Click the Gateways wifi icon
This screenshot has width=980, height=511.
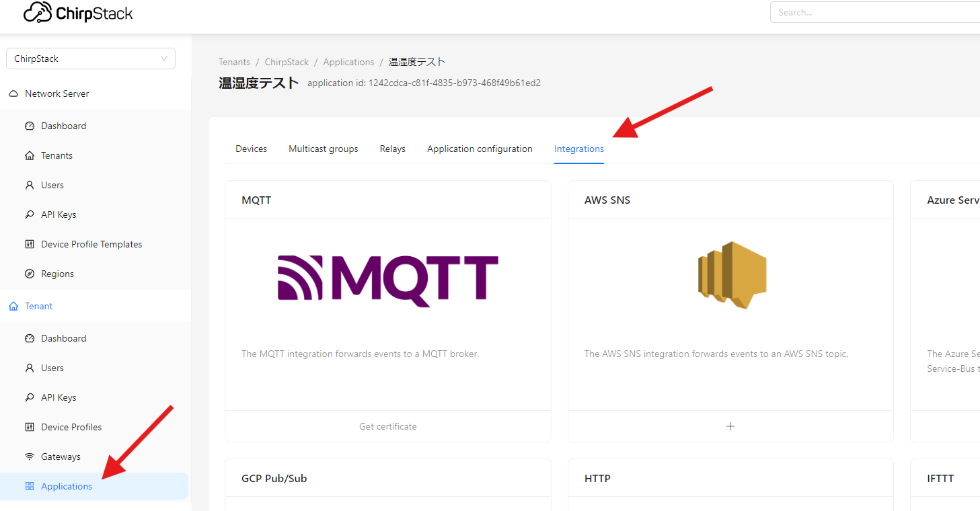pos(30,457)
